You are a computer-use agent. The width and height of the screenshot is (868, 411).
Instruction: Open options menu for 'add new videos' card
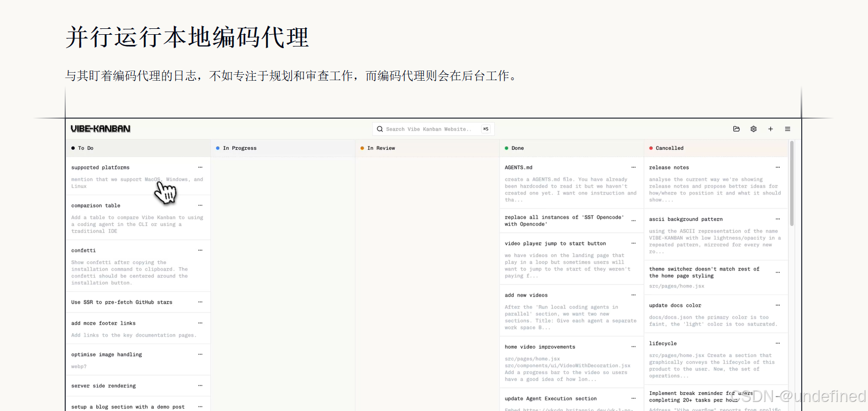(633, 295)
